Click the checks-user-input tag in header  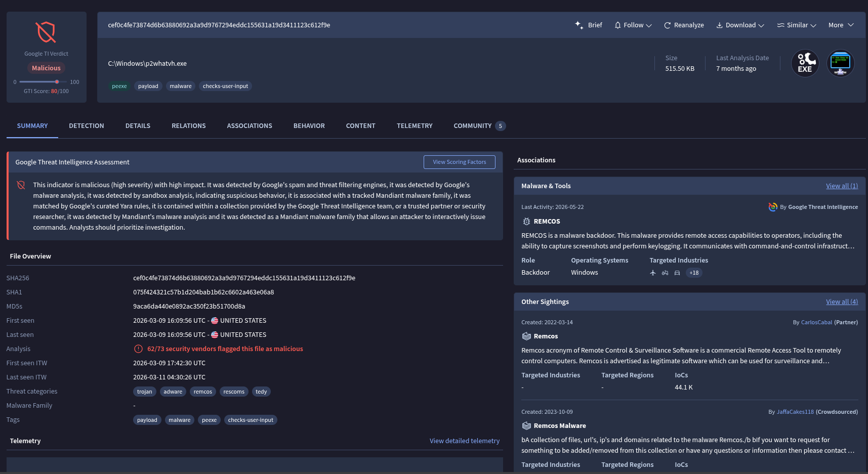click(x=225, y=87)
